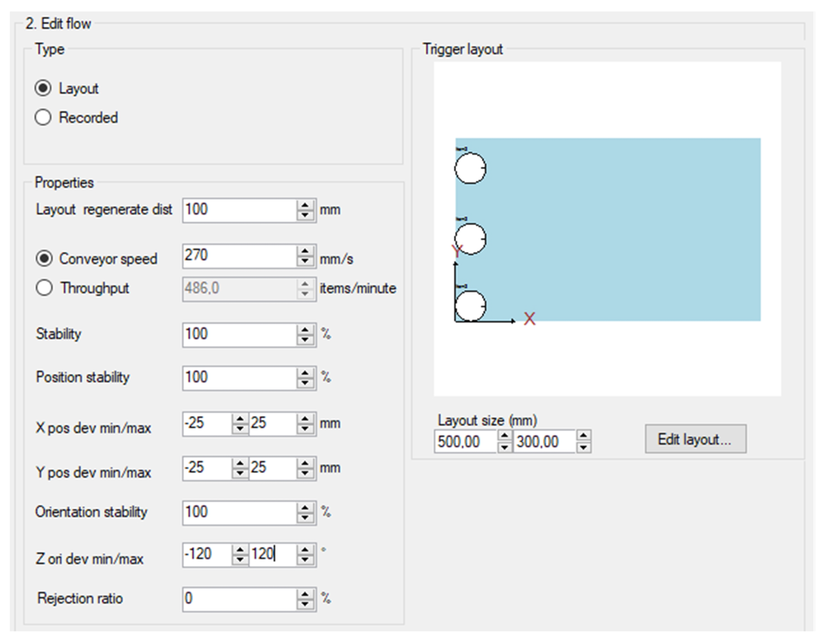The height and width of the screenshot is (644, 829).
Task: Select the Recorded type radio button
Action: click(x=43, y=117)
